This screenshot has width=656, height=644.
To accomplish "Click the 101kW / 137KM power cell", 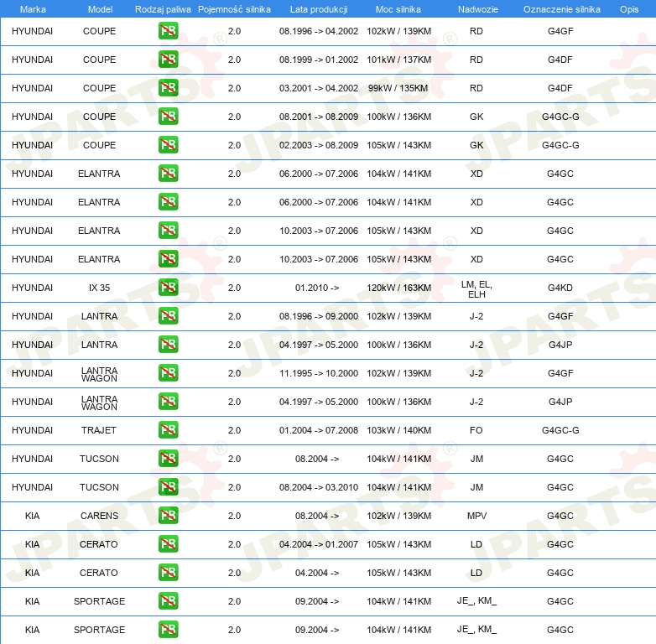I will tap(398, 60).
